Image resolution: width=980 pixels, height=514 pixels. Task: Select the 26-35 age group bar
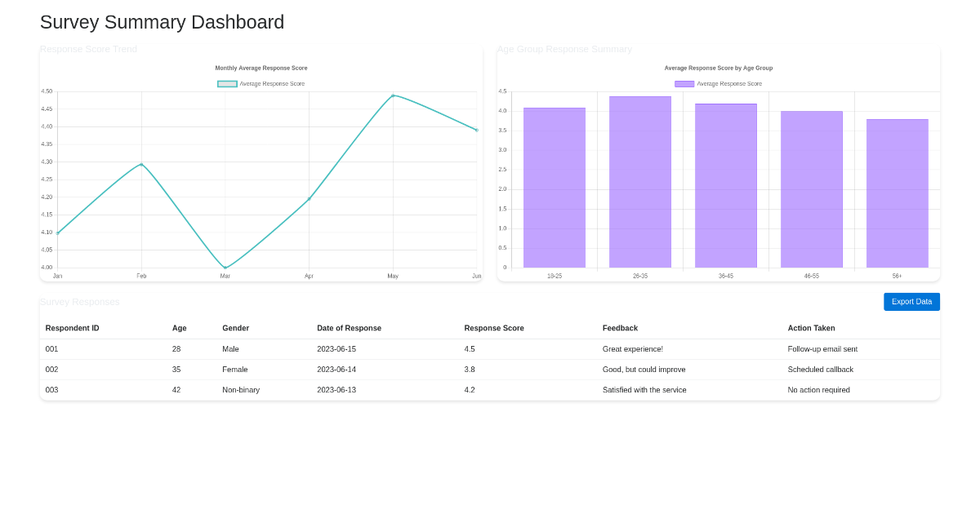tap(639, 184)
